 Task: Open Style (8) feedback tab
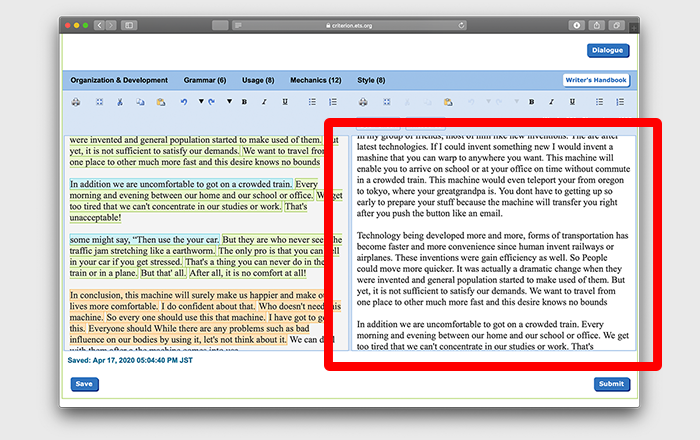click(371, 80)
